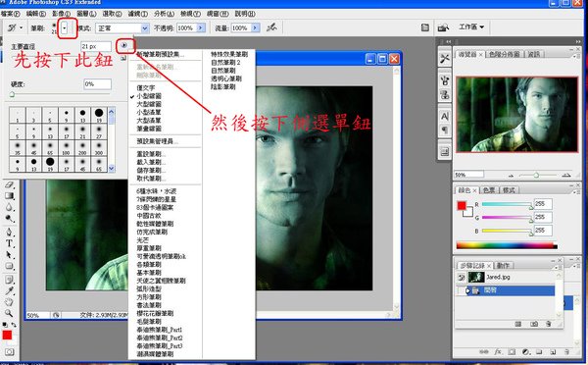Select the Pen tool in toolbox
588x365 pixels.
tap(10, 232)
